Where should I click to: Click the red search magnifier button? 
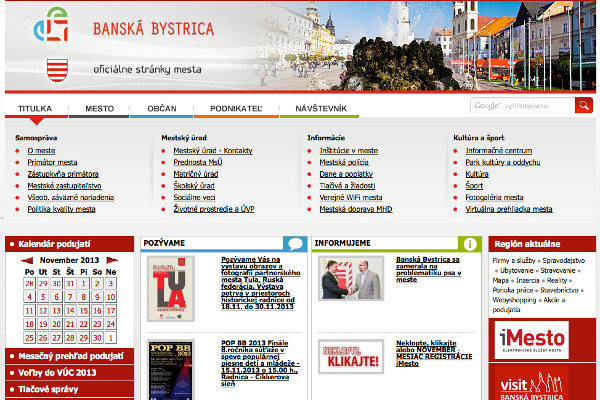[584, 105]
